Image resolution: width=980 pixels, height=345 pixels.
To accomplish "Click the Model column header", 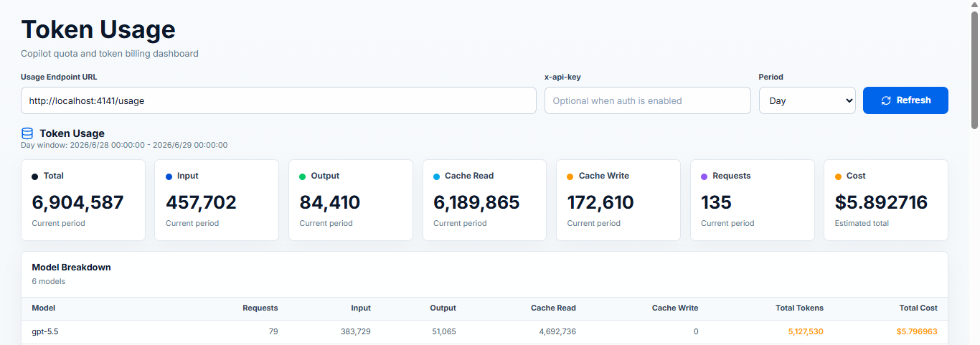I will (44, 308).
